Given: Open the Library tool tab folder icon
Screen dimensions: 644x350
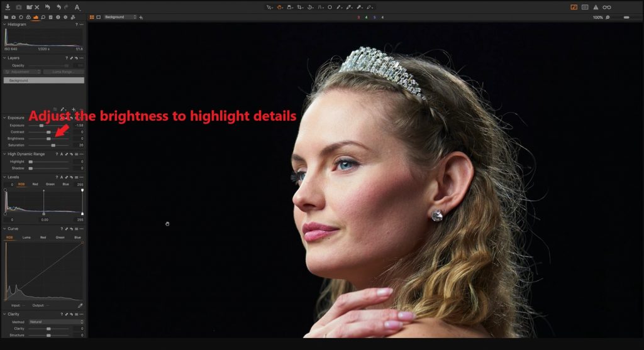Looking at the screenshot, I should point(6,17).
